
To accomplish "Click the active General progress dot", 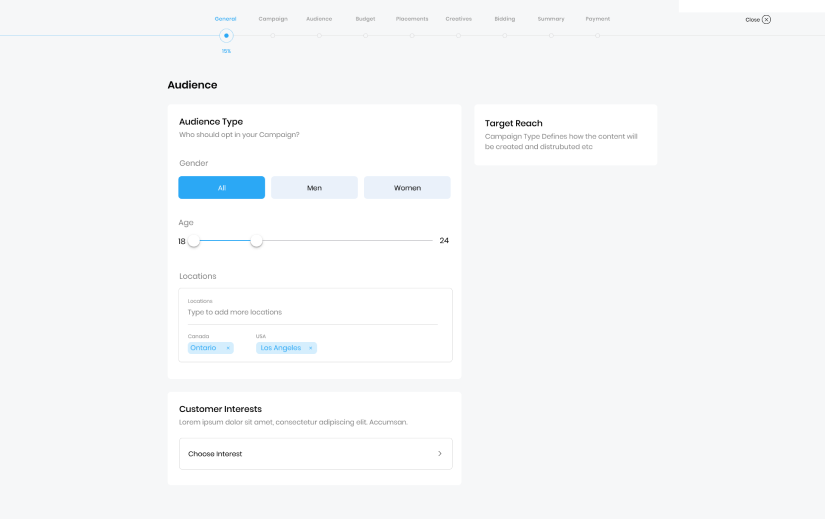I will pos(226,36).
